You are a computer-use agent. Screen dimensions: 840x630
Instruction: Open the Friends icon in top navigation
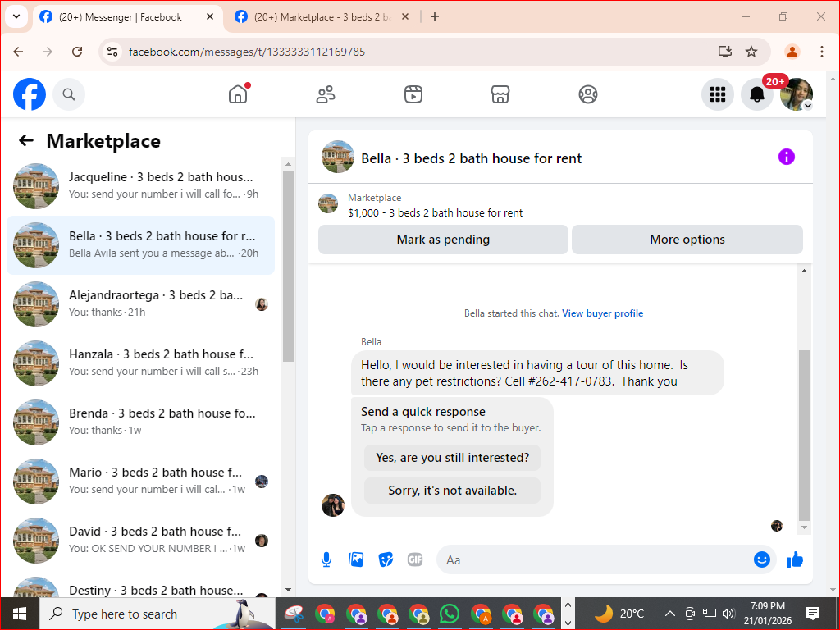[326, 94]
